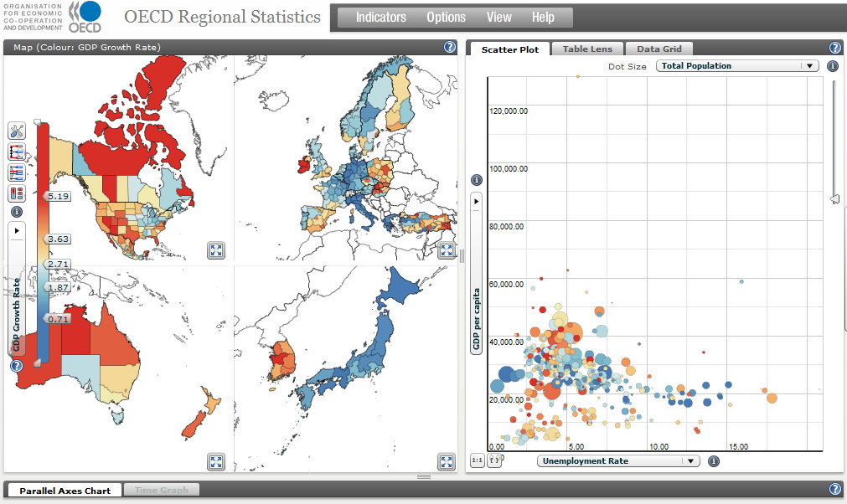847x504 pixels.
Task: Select the Parallel Axes Chart tab
Action: [x=65, y=491]
